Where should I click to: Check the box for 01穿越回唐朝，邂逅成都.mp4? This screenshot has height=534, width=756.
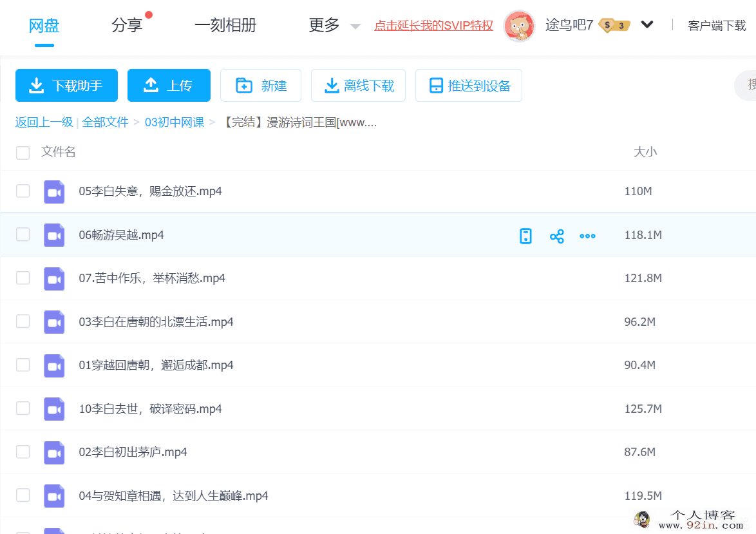point(23,365)
